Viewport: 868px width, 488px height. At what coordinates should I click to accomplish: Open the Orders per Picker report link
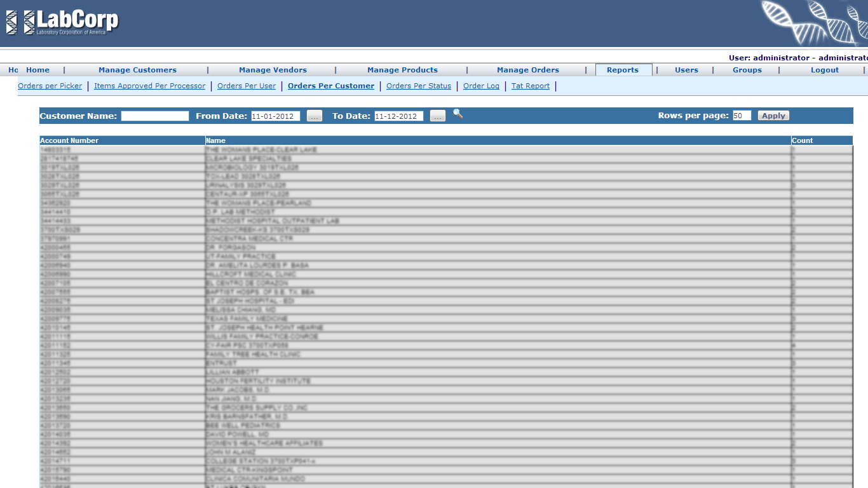(50, 86)
